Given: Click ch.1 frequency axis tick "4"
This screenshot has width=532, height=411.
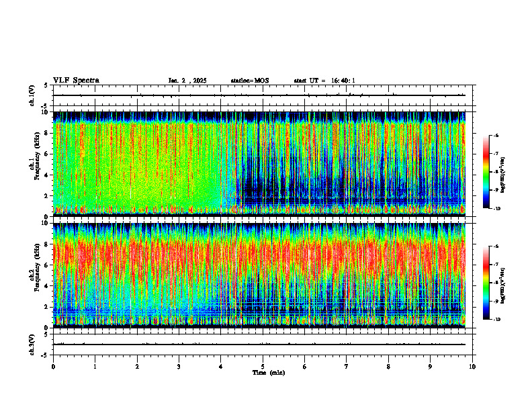Looking at the screenshot, I should click(46, 175).
